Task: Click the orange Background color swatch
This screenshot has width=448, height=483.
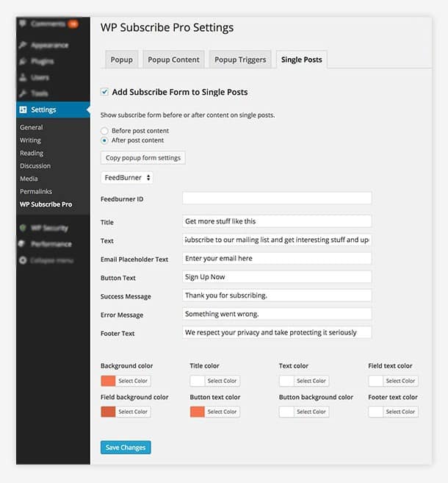Action: [x=107, y=381]
